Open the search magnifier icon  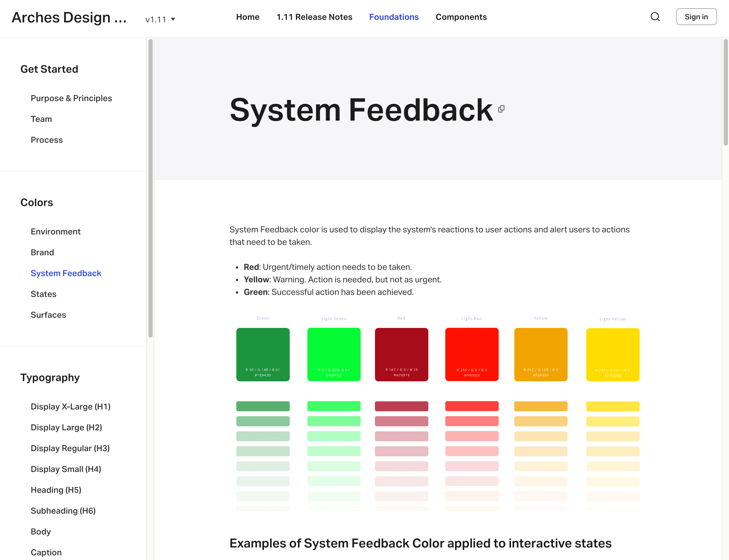coord(655,17)
